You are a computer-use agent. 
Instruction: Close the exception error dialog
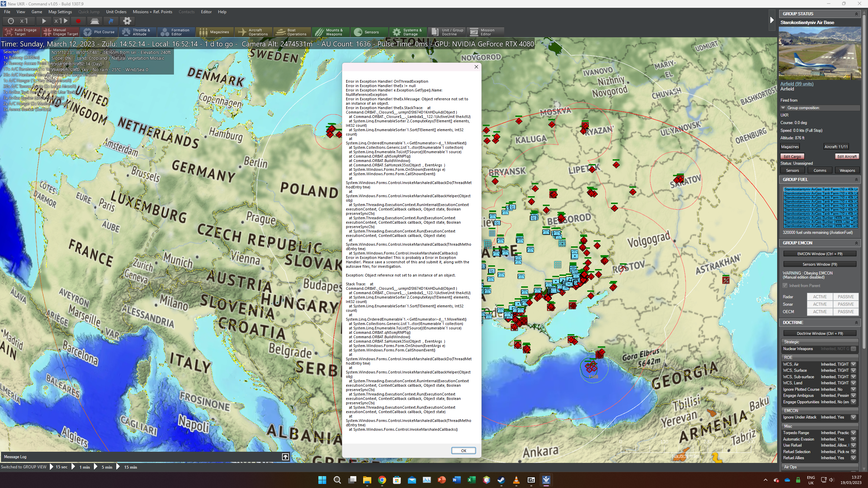(x=476, y=67)
